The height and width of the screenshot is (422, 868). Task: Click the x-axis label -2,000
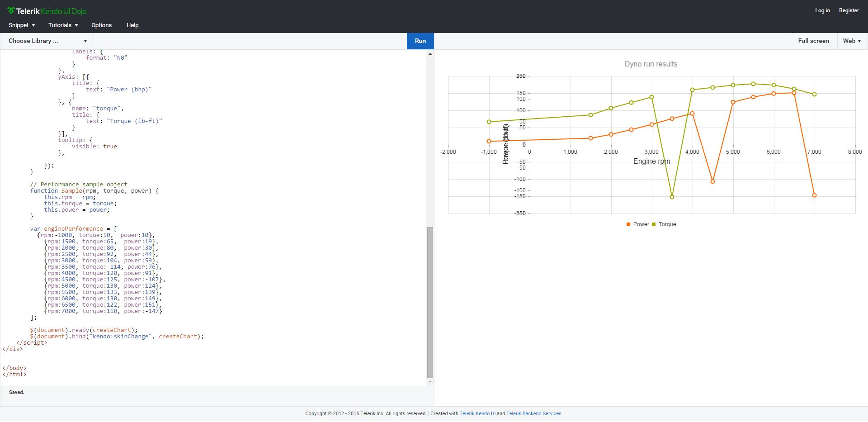448,152
